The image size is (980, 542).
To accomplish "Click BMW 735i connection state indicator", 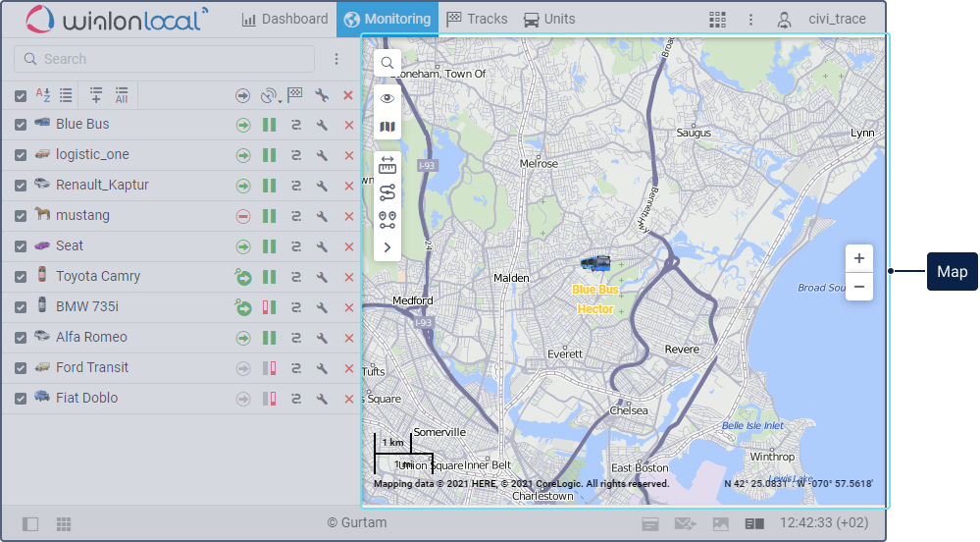I will [x=270, y=307].
